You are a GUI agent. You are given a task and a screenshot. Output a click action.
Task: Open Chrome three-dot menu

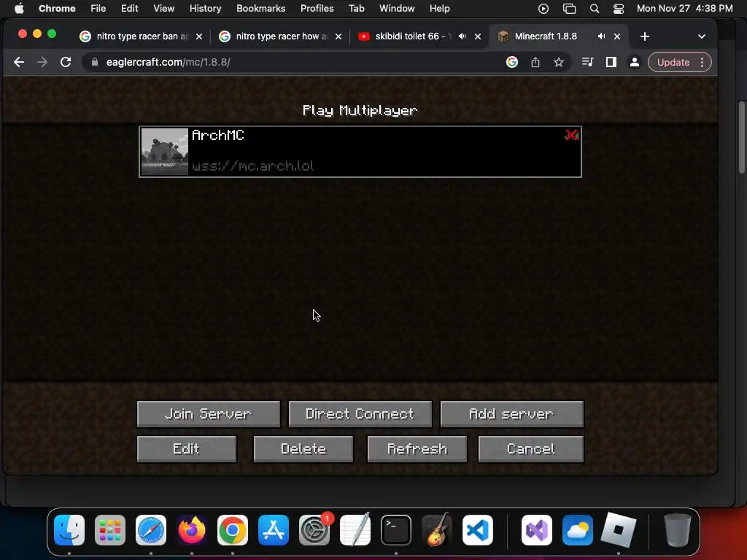click(x=702, y=62)
